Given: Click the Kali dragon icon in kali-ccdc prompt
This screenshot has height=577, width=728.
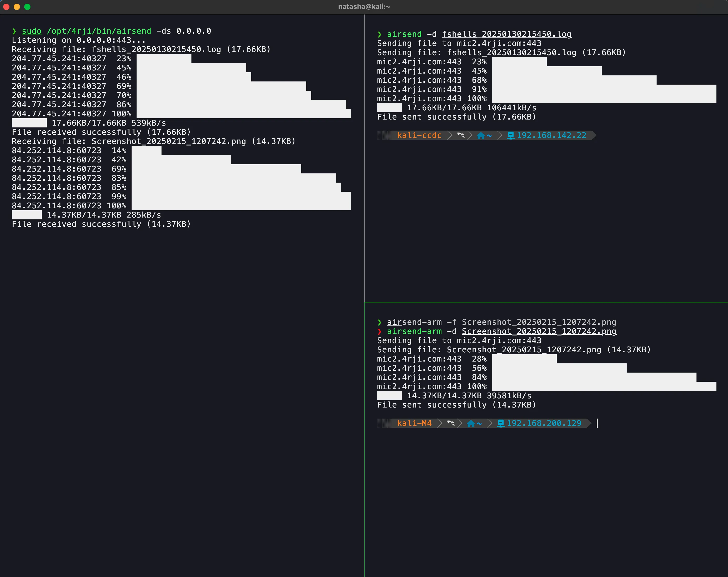Looking at the screenshot, I should pyautogui.click(x=461, y=136).
